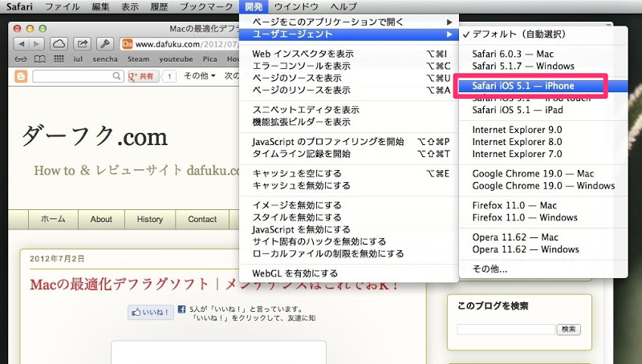The image size is (642, 364).
Task: Click the Facebook logo beside like count
Action: [x=182, y=309]
